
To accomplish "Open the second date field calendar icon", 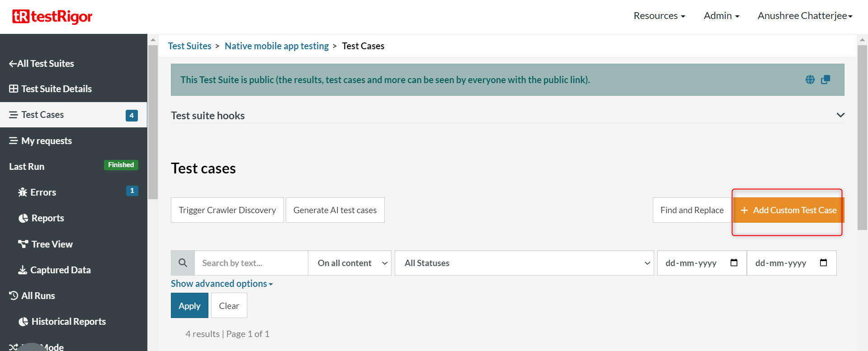I will 823,262.
